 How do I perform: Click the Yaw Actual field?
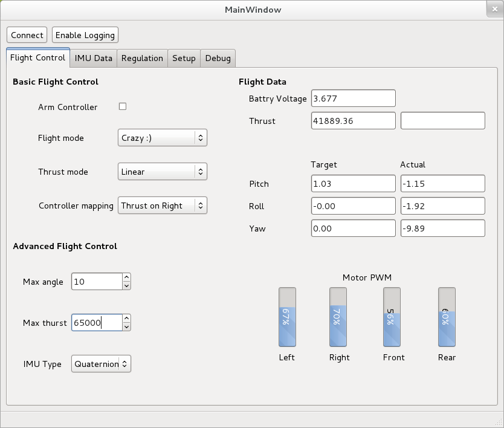442,229
